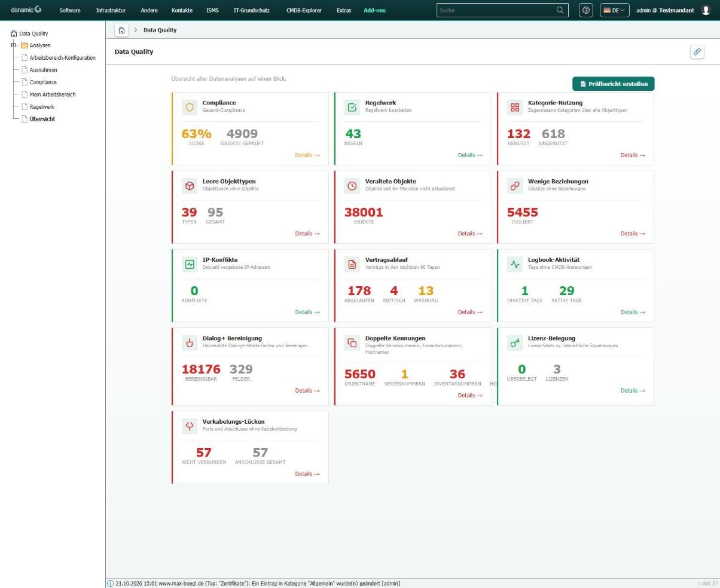The width and height of the screenshot is (720, 588).
Task: Click the Verkabelungs-Lücken cable icon
Action: tap(190, 425)
